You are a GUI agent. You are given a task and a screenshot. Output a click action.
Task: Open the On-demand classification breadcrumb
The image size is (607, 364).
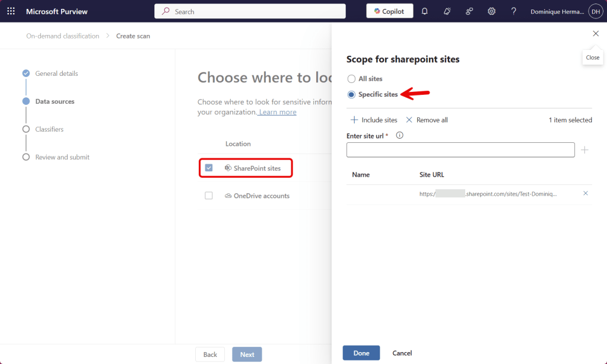pos(62,36)
